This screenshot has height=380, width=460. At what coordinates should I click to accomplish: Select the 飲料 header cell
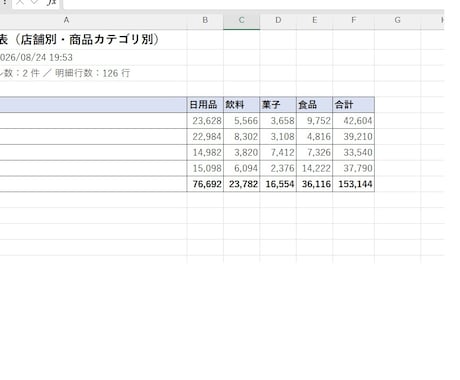(x=242, y=105)
